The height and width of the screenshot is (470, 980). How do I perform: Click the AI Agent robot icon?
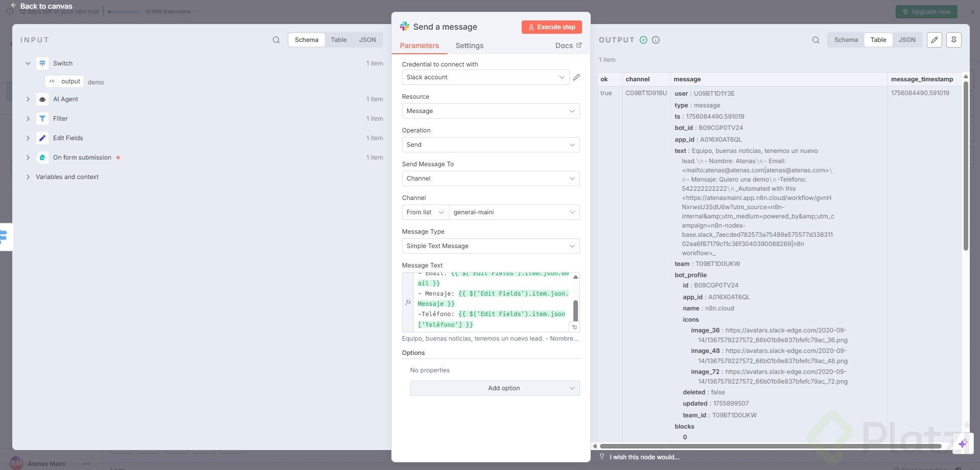click(42, 99)
